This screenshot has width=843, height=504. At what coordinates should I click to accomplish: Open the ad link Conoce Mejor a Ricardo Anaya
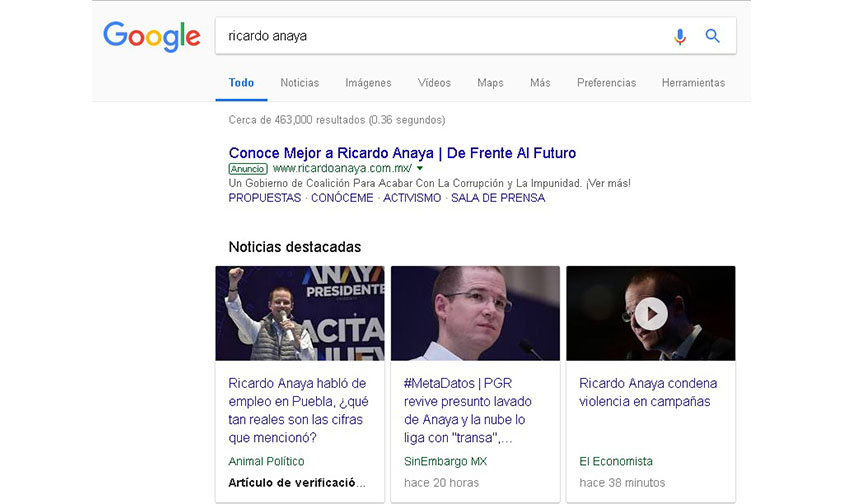point(402,153)
